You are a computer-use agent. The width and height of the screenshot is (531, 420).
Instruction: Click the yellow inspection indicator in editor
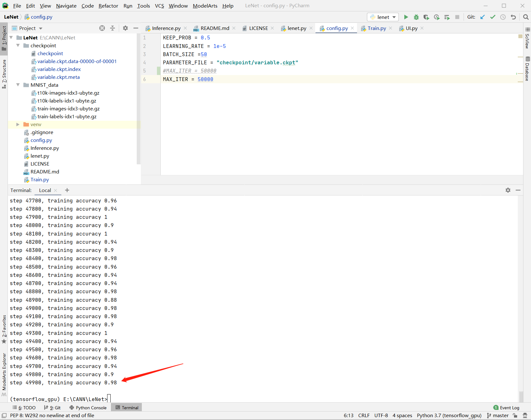520,37
